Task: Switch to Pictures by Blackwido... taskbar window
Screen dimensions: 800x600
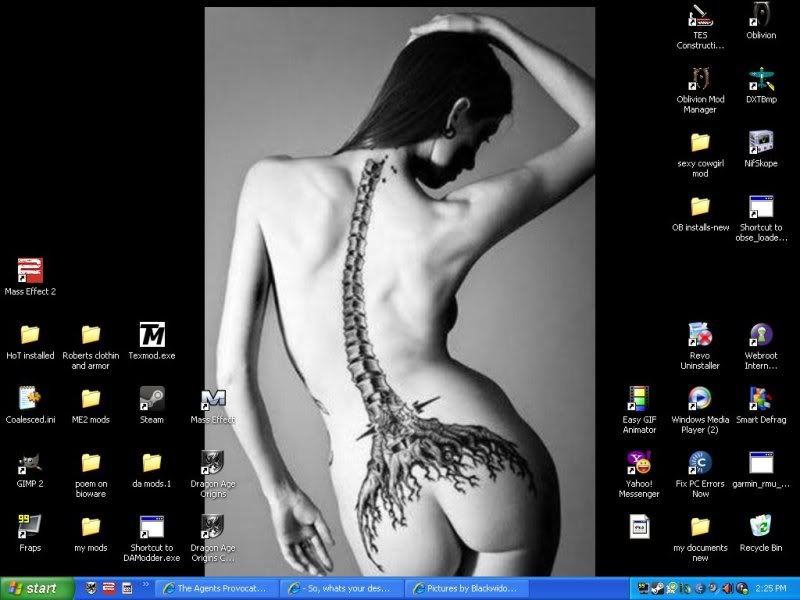Action: pos(465,588)
